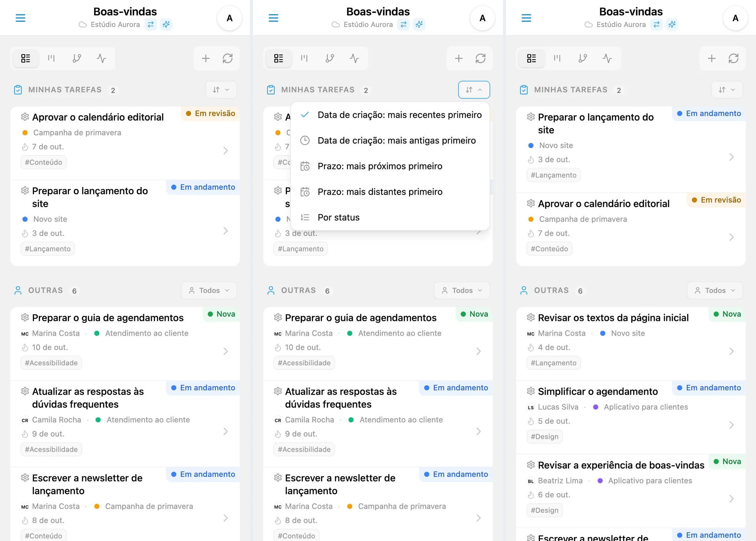Collapse the open sort dropdown in middle panel
This screenshot has height=541, width=756.
click(474, 90)
